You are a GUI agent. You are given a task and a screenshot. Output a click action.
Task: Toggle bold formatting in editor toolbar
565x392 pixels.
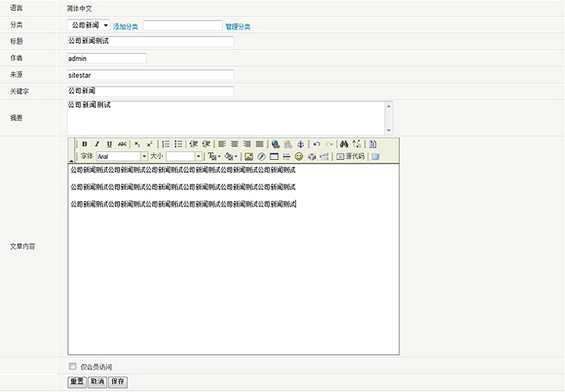tap(85, 144)
